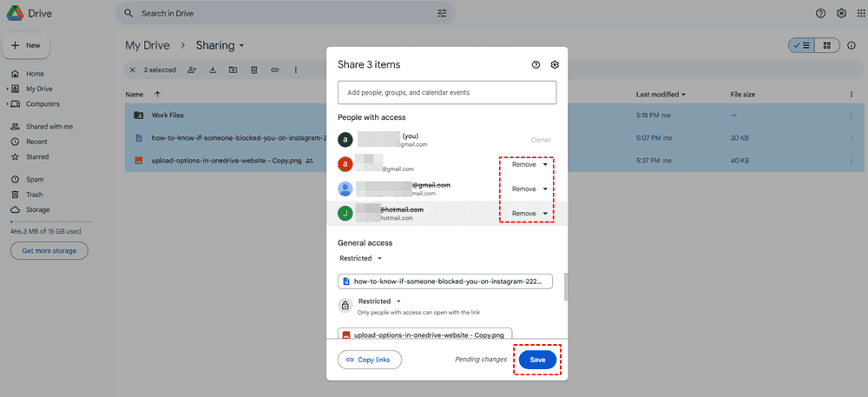Viewport: 868px width, 397px height.
Task: Click Search in Drive field
Action: click(x=285, y=13)
